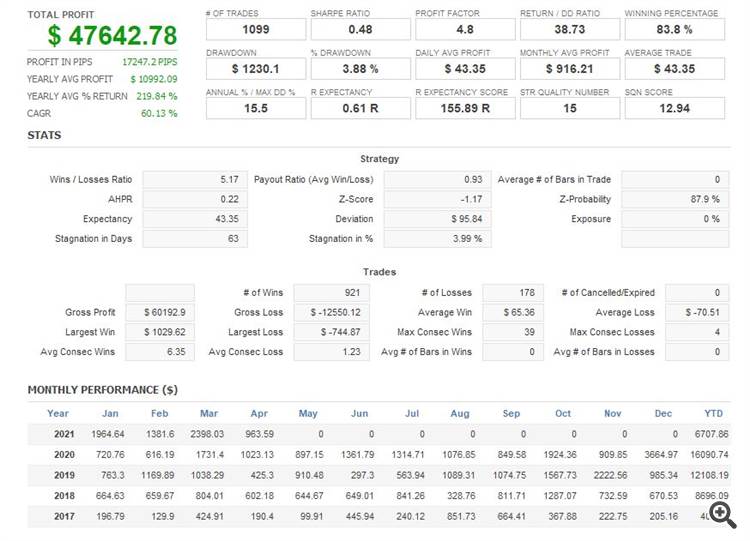Click the Deviation value $ 95.84

pos(437,219)
